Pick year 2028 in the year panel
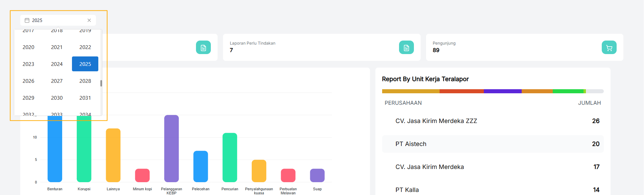This screenshot has height=195, width=644. click(x=85, y=81)
